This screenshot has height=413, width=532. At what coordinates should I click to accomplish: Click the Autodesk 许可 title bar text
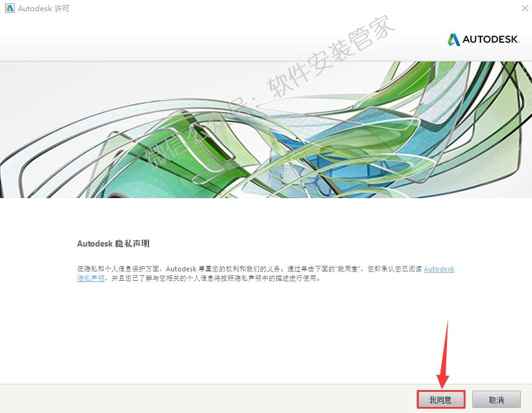[44, 9]
